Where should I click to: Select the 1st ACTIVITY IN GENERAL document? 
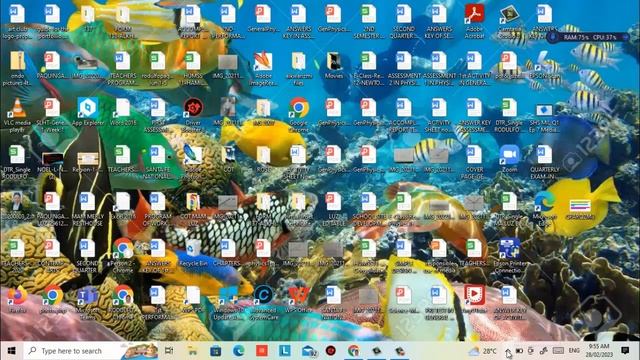point(474,68)
